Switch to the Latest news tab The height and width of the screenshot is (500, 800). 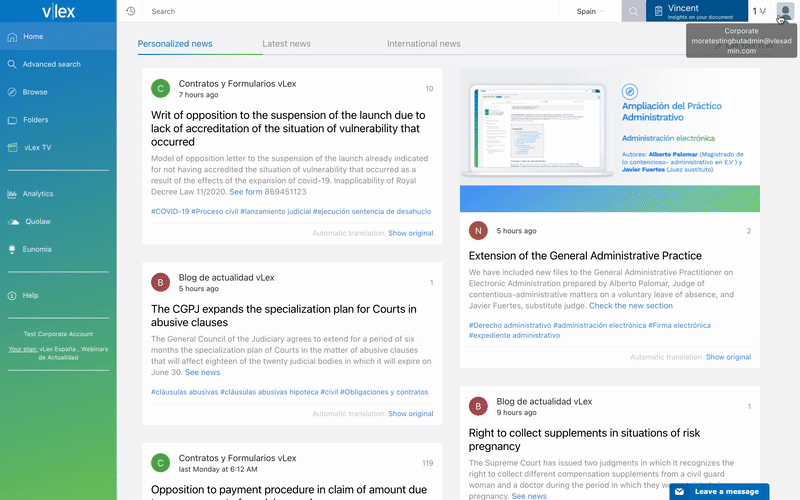[x=286, y=44]
